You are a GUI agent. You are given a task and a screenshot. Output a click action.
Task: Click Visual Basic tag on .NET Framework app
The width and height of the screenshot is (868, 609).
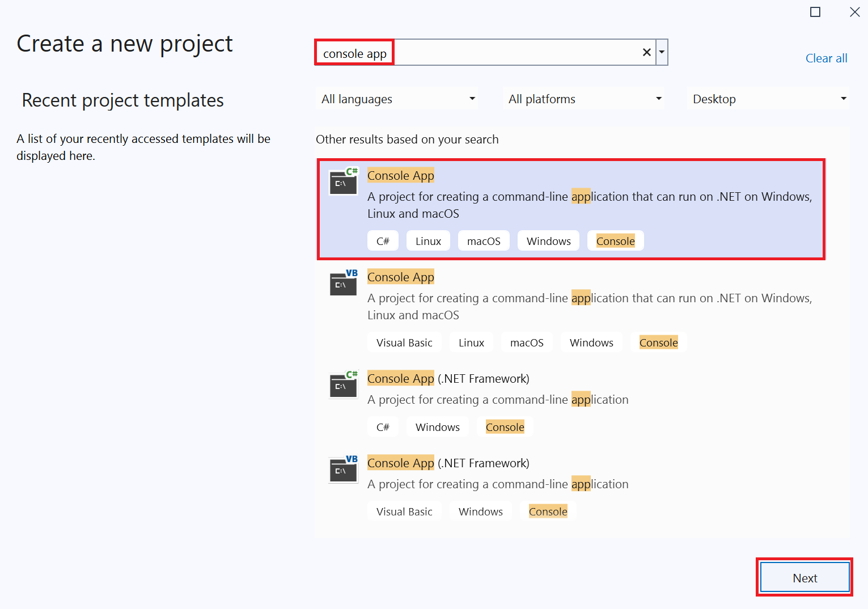click(x=404, y=511)
